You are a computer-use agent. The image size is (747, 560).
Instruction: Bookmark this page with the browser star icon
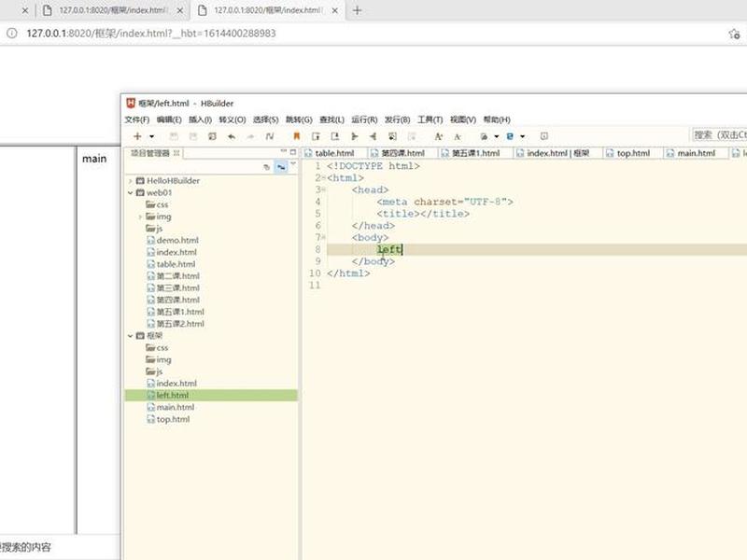[734, 34]
